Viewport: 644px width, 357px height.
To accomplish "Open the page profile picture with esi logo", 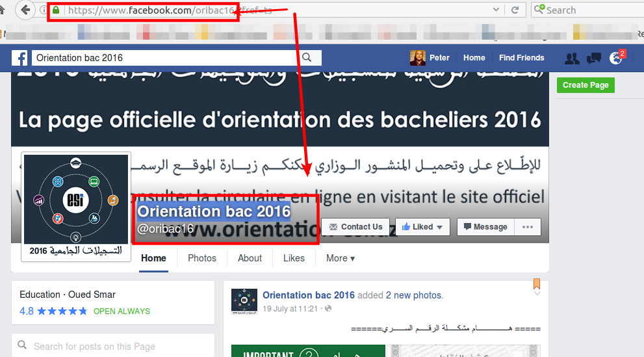I will [x=76, y=207].
